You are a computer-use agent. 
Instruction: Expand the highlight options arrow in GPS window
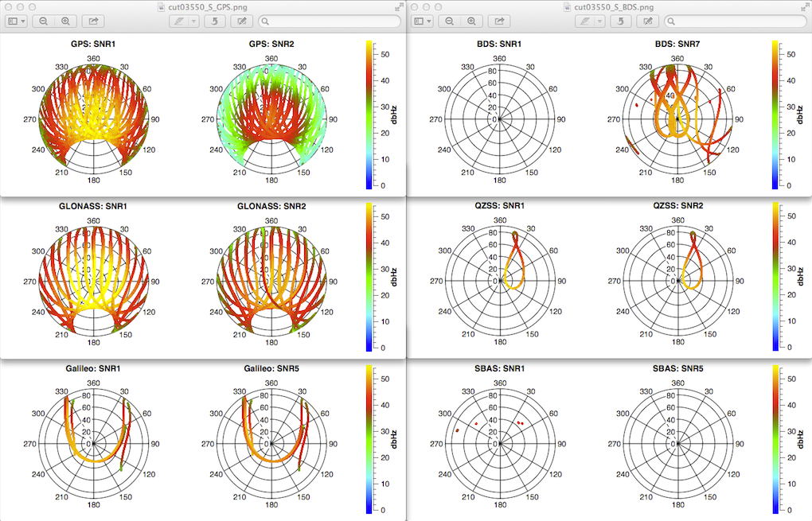coord(193,21)
